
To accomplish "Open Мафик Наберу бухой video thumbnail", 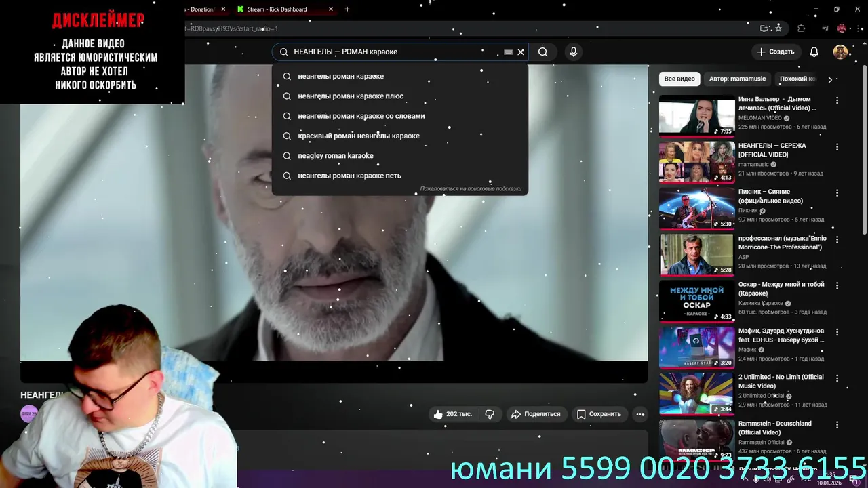I will [x=697, y=348].
